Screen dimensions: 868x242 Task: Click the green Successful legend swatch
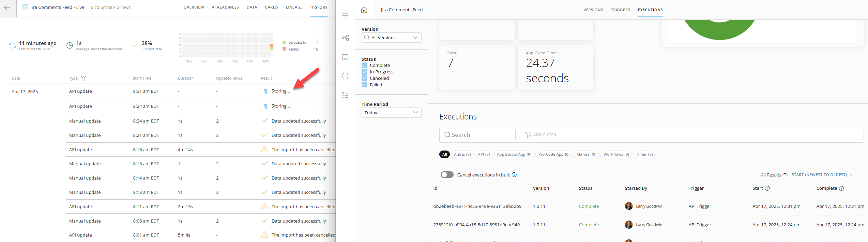click(x=284, y=42)
